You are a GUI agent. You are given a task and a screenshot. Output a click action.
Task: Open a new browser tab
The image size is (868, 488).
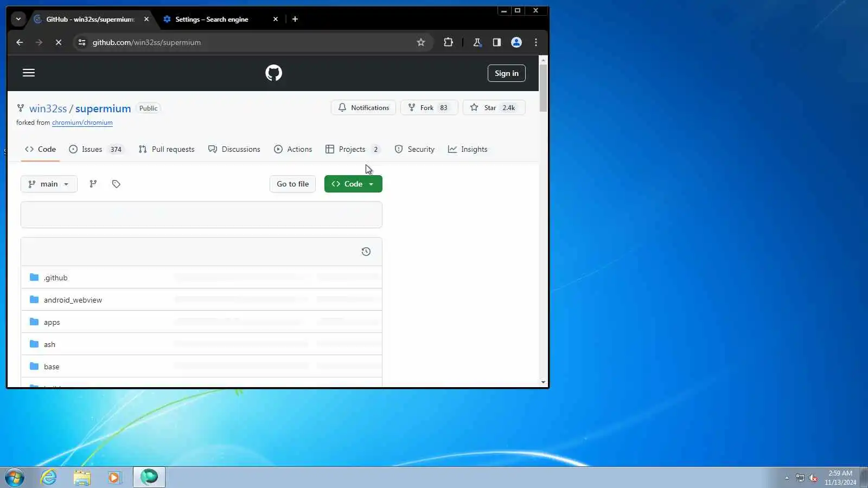tap(295, 19)
